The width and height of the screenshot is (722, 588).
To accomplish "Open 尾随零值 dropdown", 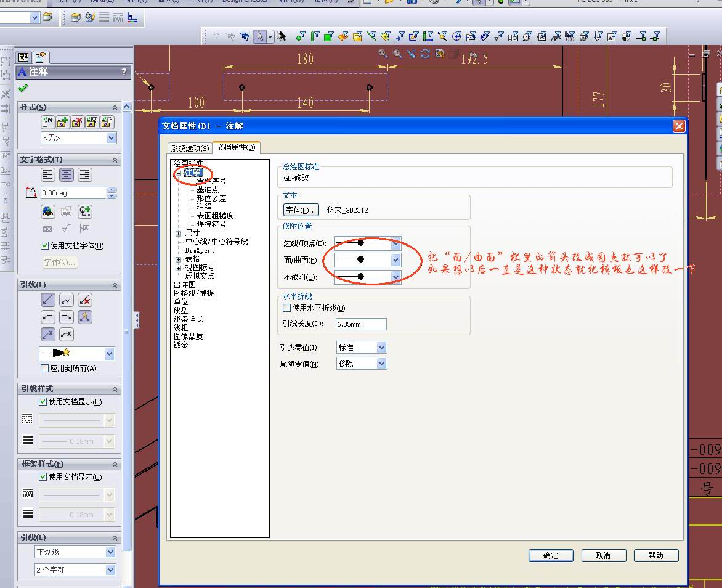I will [x=382, y=364].
